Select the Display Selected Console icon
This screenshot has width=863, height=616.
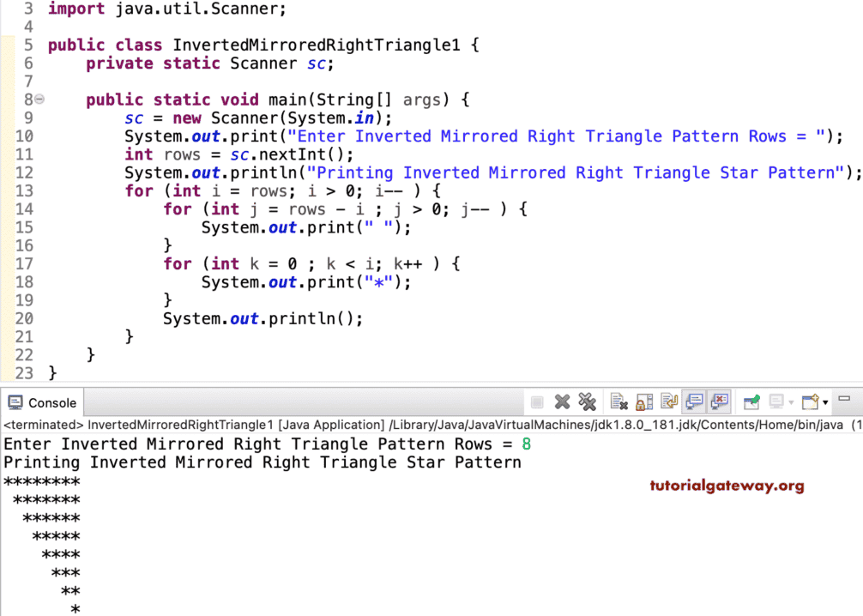pos(777,402)
